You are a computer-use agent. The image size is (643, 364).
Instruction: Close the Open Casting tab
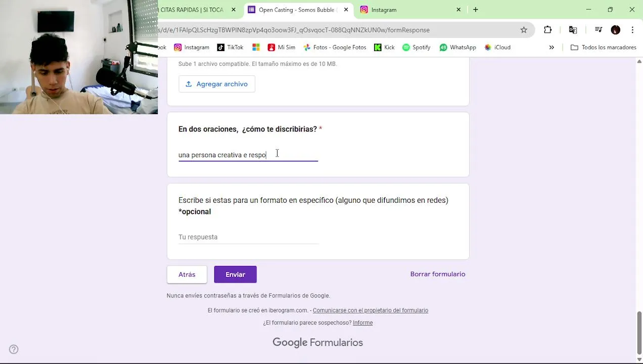click(x=346, y=10)
